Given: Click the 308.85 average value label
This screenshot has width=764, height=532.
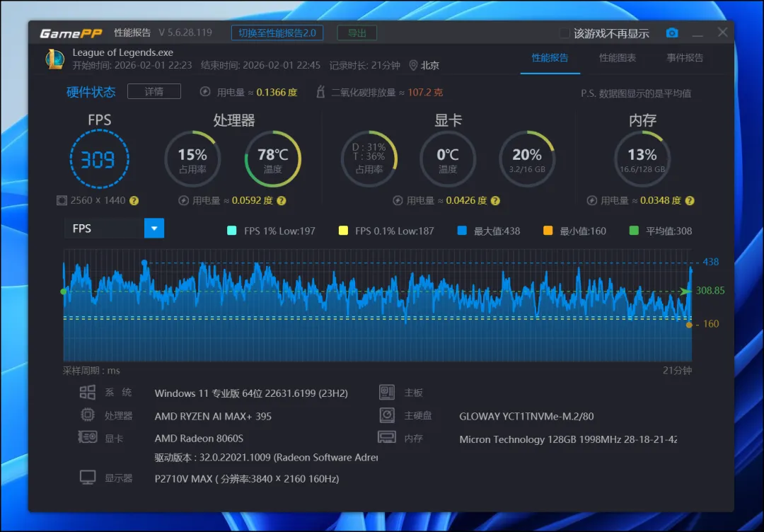Looking at the screenshot, I should pyautogui.click(x=710, y=291).
